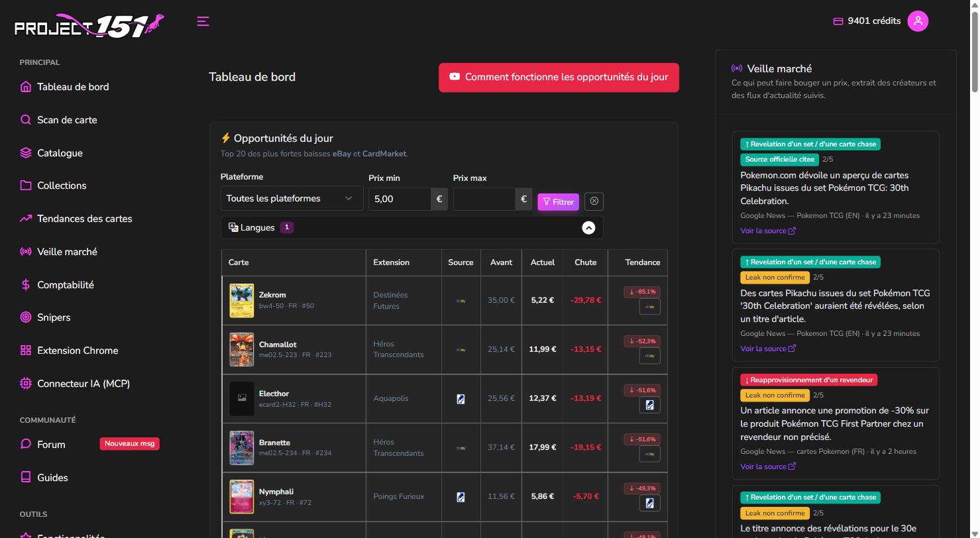Image resolution: width=980 pixels, height=538 pixels.
Task: Open Scan de carte page
Action: pyautogui.click(x=67, y=120)
